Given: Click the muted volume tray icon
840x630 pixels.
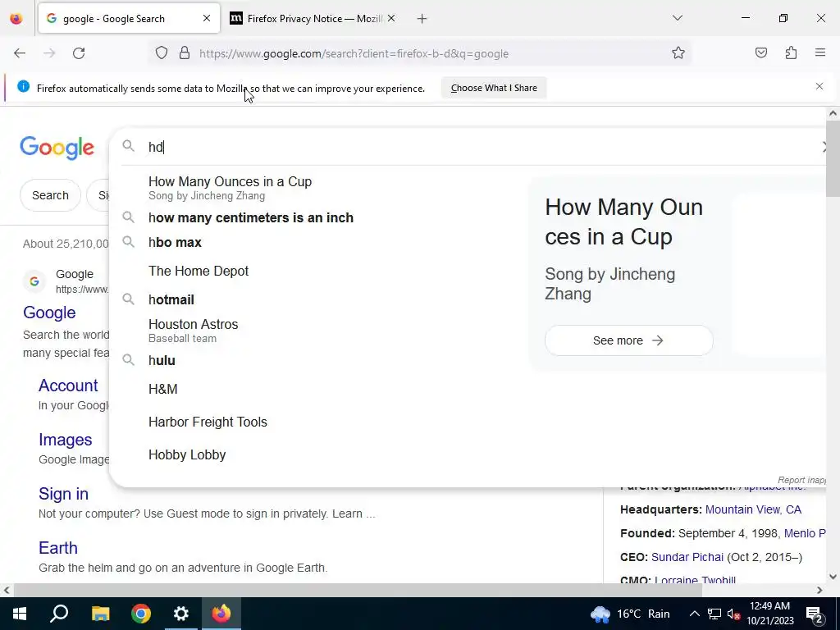Looking at the screenshot, I should pos(734,614).
